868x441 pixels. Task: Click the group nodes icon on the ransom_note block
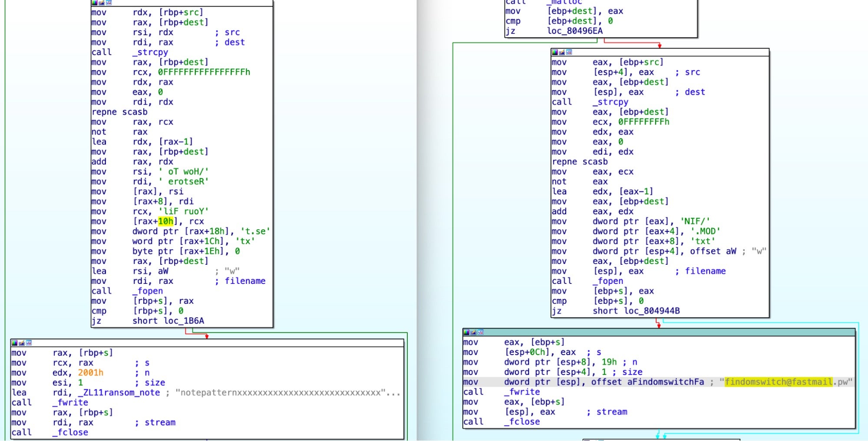click(29, 343)
